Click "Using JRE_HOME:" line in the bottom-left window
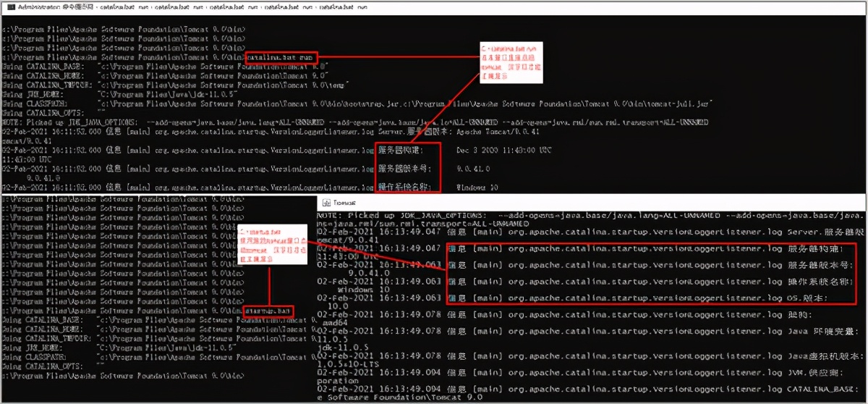 pyautogui.click(x=120, y=347)
